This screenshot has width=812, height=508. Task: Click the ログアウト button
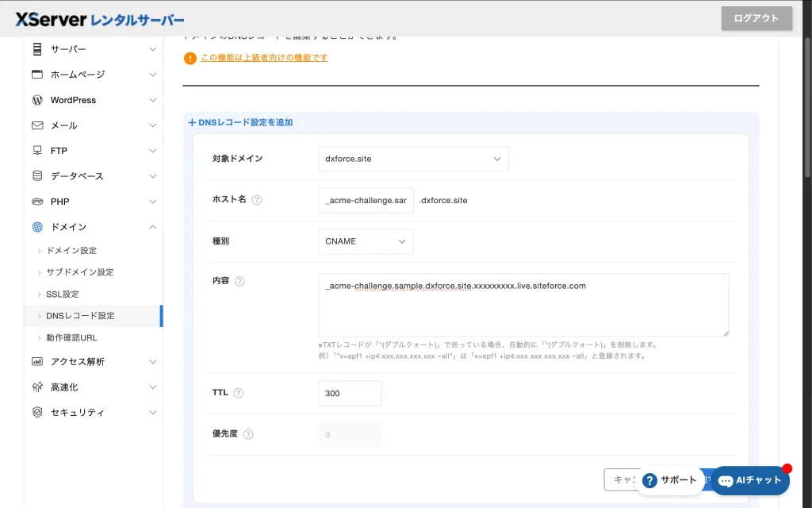[756, 18]
